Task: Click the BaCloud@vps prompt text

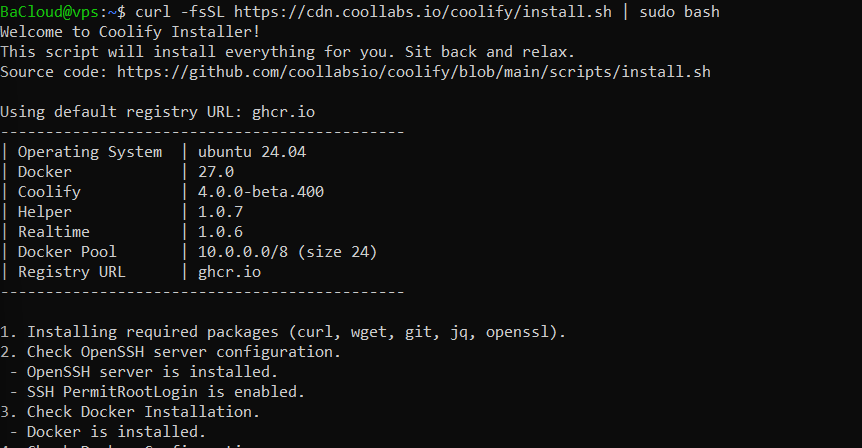Action: point(49,12)
